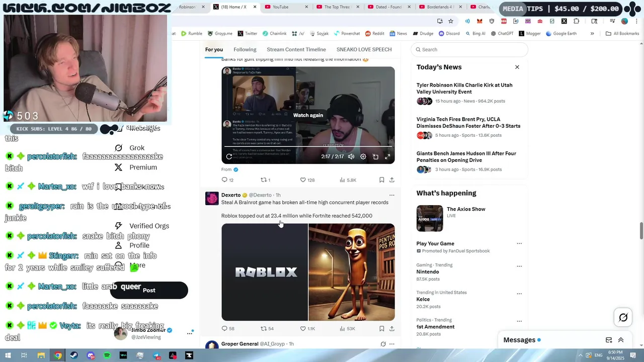The image size is (644, 362).
Task: Open more options for Kelce trend
Action: 519,294
